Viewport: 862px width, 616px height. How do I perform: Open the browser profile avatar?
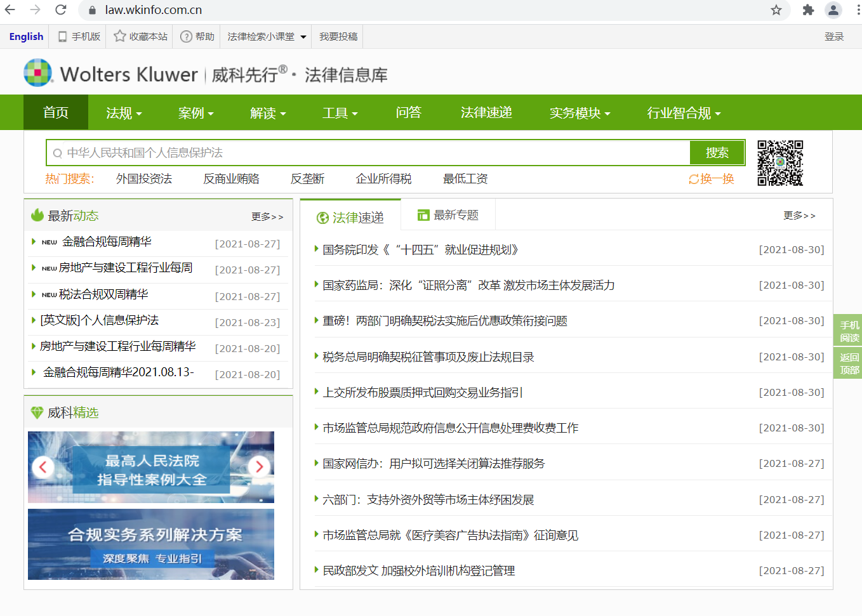click(833, 10)
